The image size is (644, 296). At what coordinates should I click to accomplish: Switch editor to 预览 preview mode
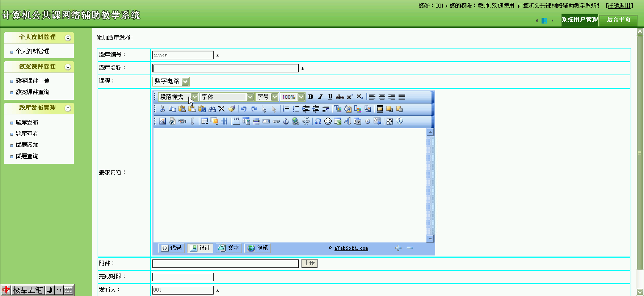(258, 248)
